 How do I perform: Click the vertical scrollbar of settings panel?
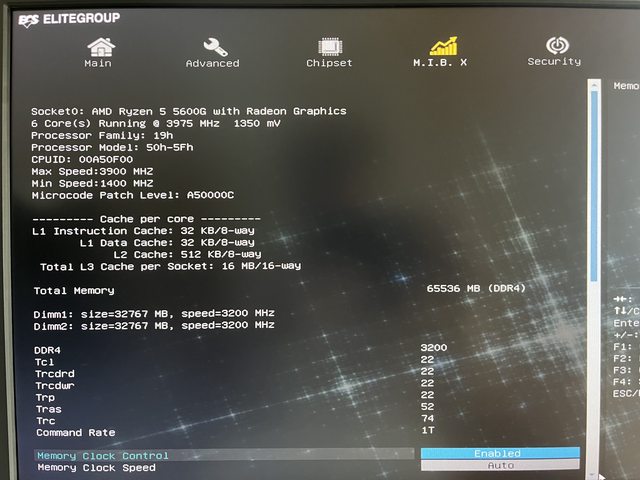pos(594,200)
